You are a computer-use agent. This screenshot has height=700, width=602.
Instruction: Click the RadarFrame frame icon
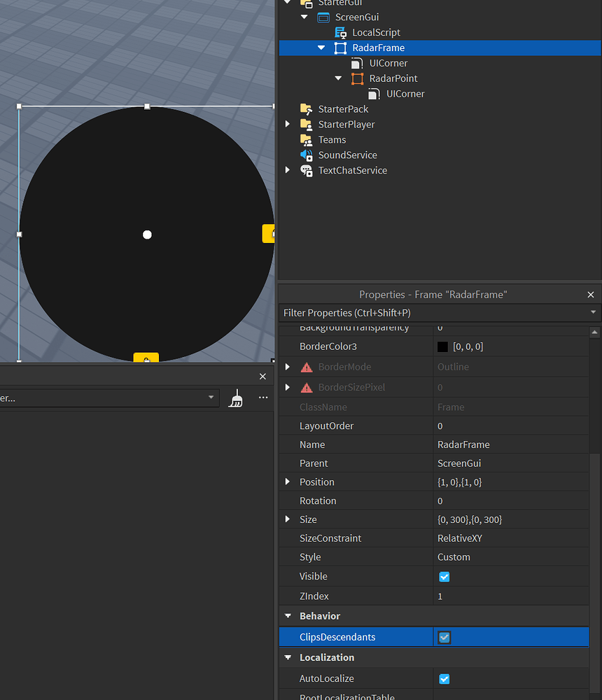[x=340, y=48]
